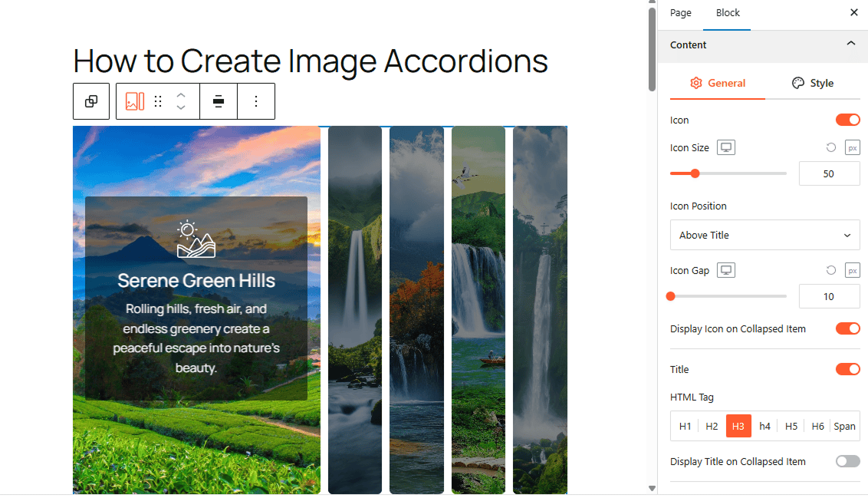Click the px unit selector for Icon Size

tap(852, 147)
